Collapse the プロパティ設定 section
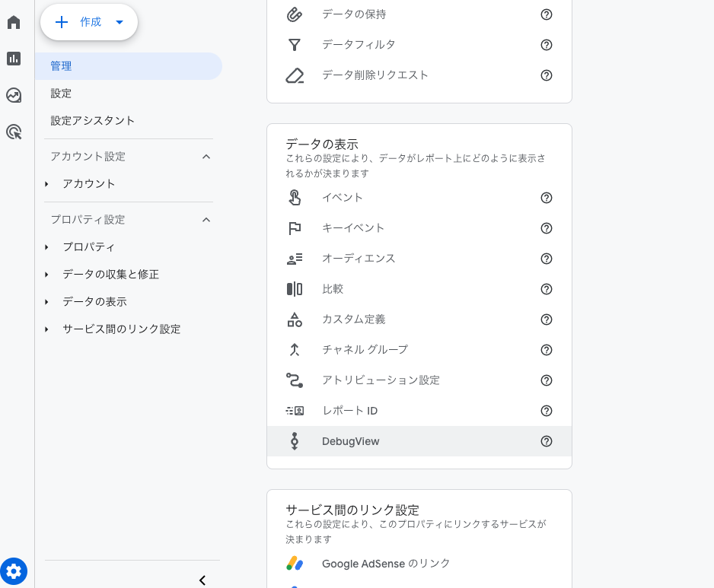Screen dimensions: 714x588 [206, 220]
